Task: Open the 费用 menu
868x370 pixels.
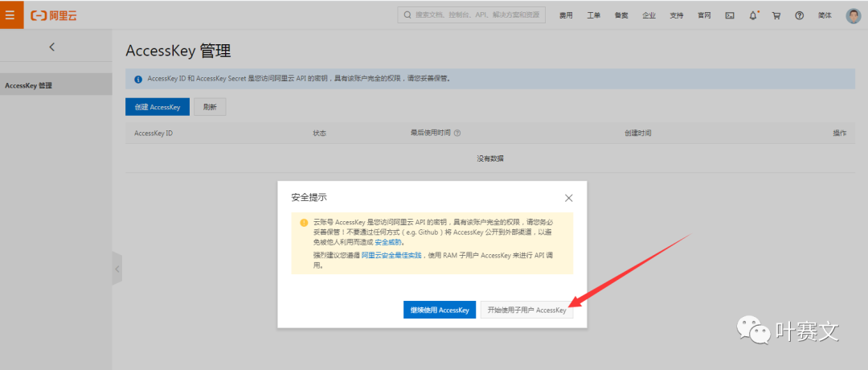Action: click(566, 15)
